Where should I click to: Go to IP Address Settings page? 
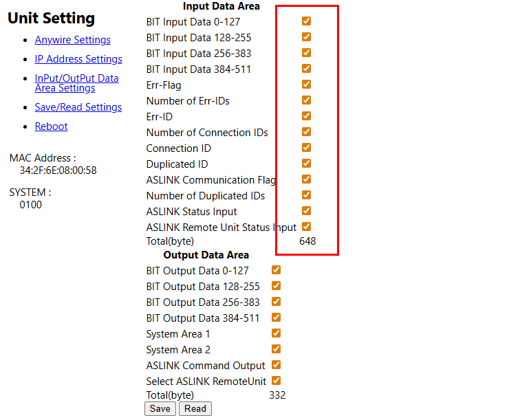pos(78,59)
